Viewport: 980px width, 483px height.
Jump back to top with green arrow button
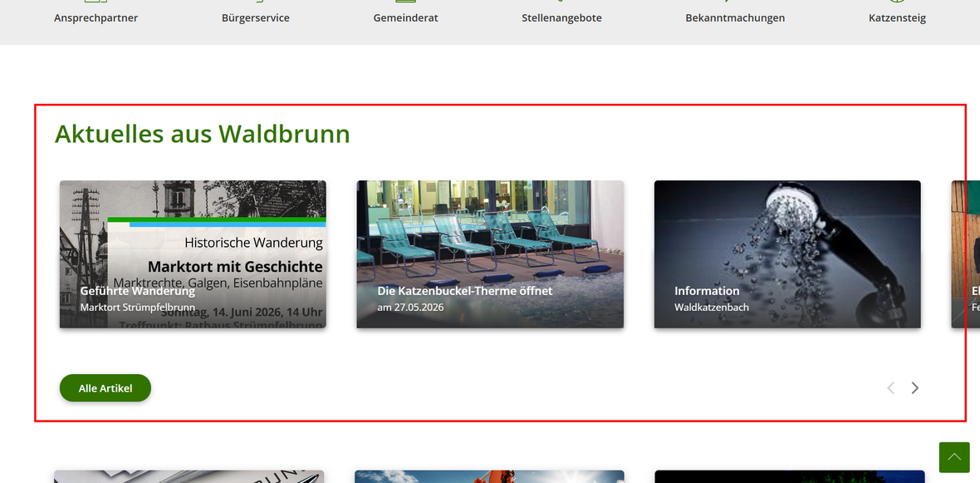tap(954, 457)
